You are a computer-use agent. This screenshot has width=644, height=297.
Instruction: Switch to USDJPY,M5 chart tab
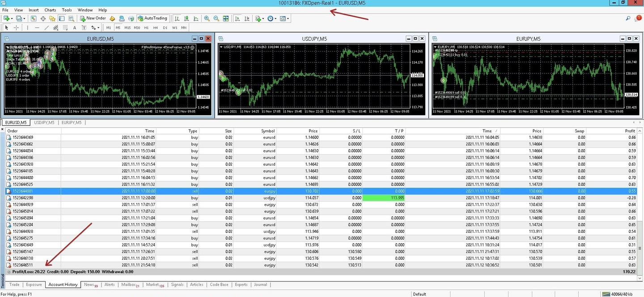[44, 122]
